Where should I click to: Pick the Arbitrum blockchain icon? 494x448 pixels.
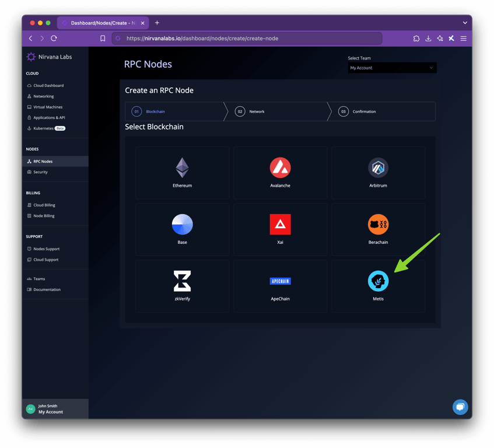pos(378,167)
